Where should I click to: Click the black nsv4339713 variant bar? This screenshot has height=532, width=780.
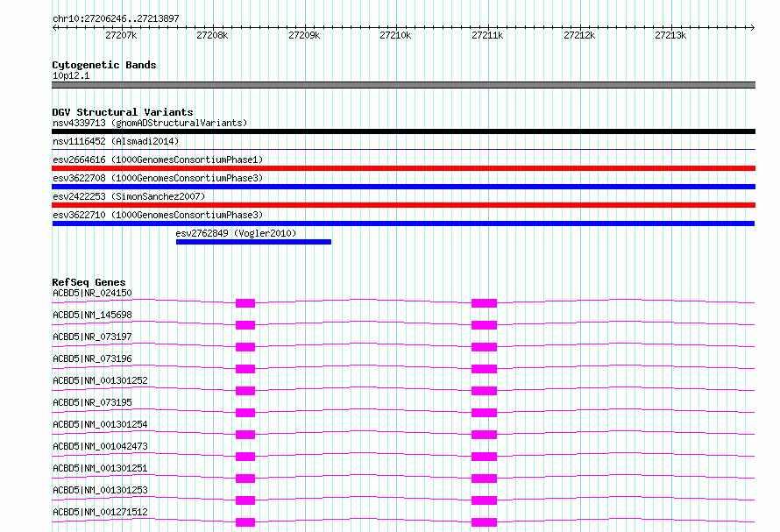[403, 131]
